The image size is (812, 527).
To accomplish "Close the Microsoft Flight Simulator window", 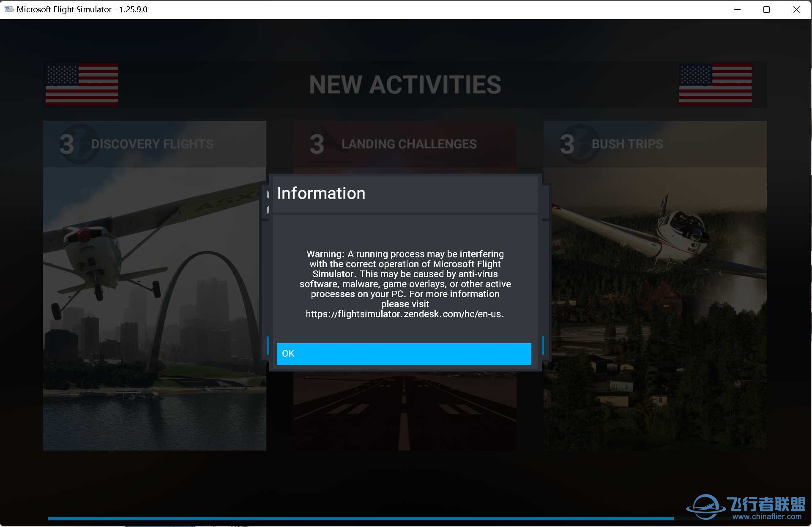I will coord(796,9).
